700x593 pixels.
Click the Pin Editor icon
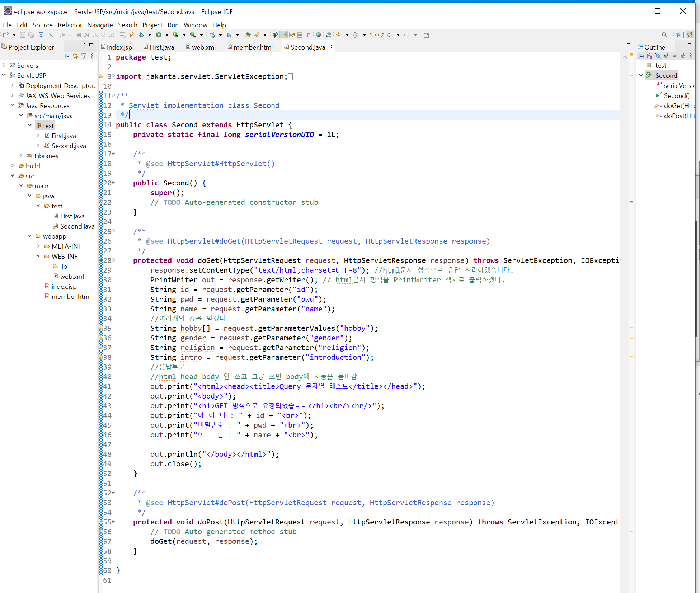pos(426,35)
